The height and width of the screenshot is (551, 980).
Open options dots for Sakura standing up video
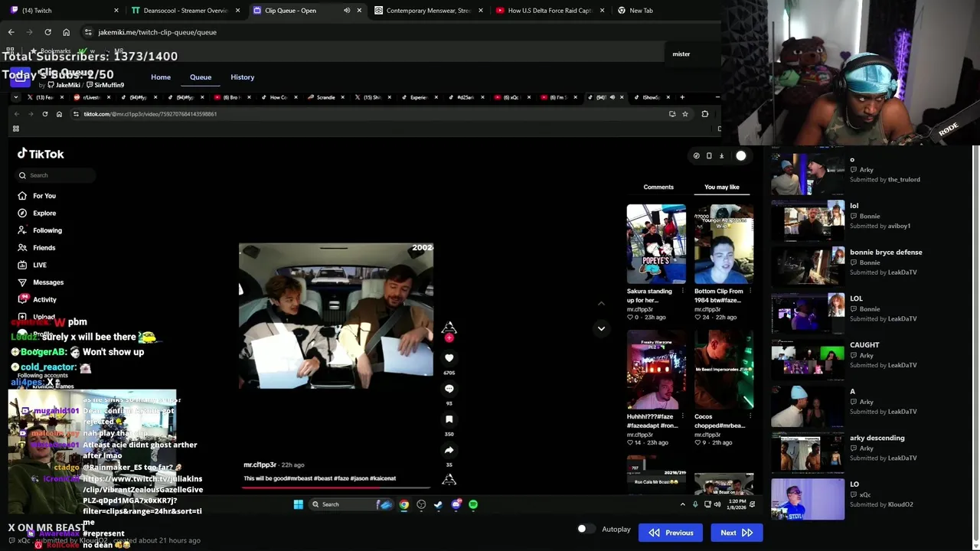[x=682, y=291]
